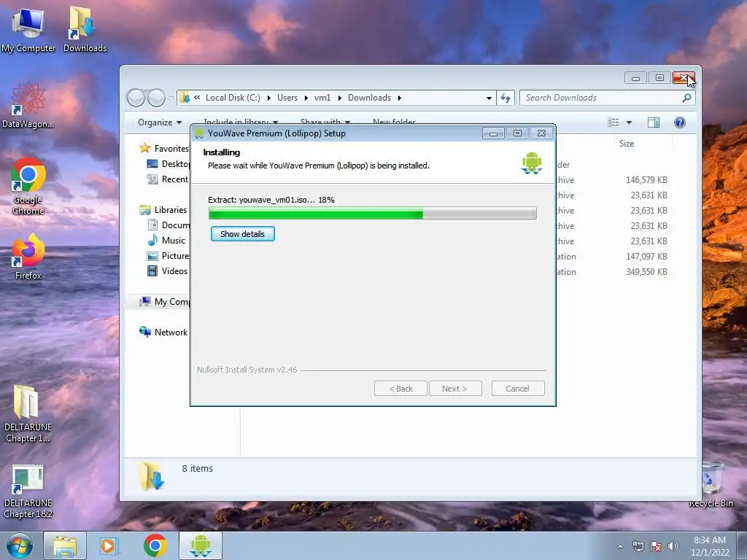Click the Chrome taskbar icon

[155, 545]
